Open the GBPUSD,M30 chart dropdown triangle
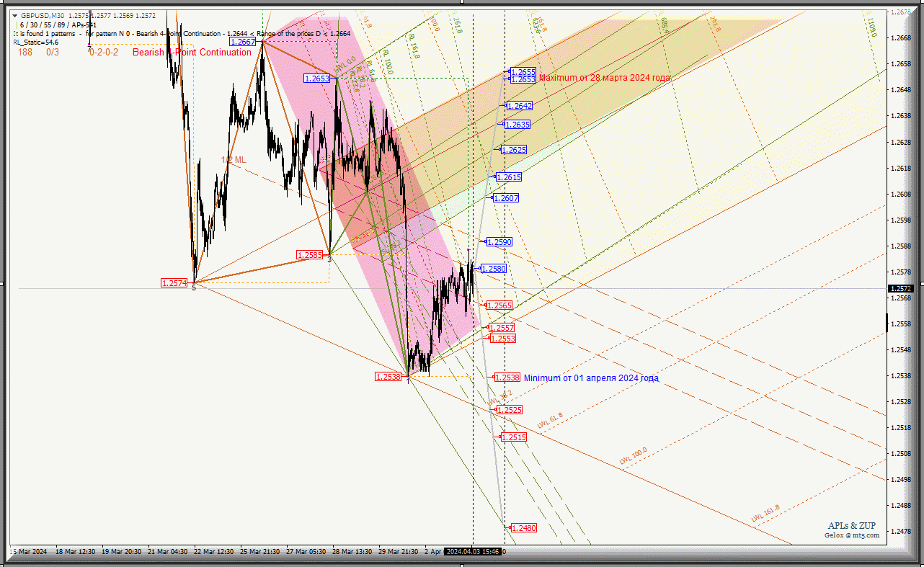Image resolution: width=924 pixels, height=567 pixels. tap(14, 15)
